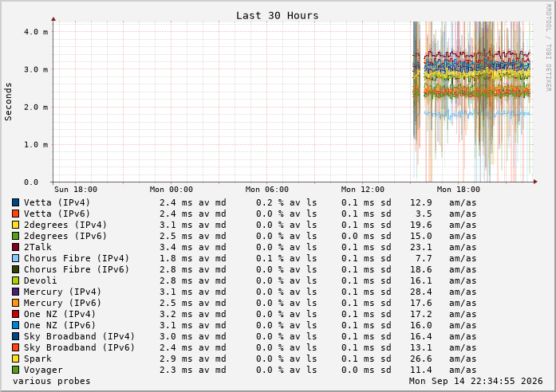Click the 2Talk maroon legend swatch
The height and width of the screenshot is (392, 556).
coord(16,247)
